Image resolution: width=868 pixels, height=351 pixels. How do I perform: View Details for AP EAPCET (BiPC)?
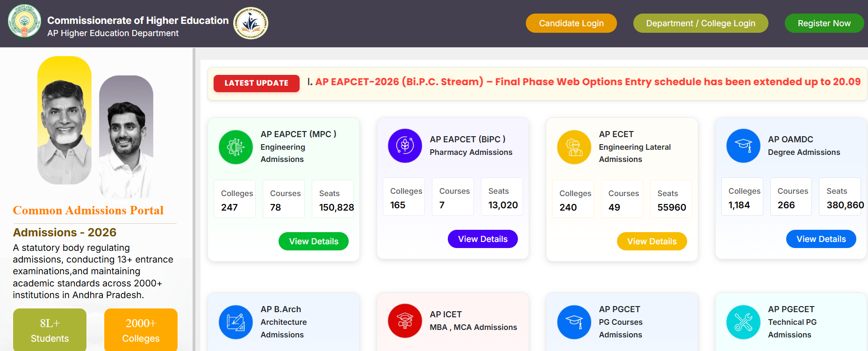click(x=483, y=239)
